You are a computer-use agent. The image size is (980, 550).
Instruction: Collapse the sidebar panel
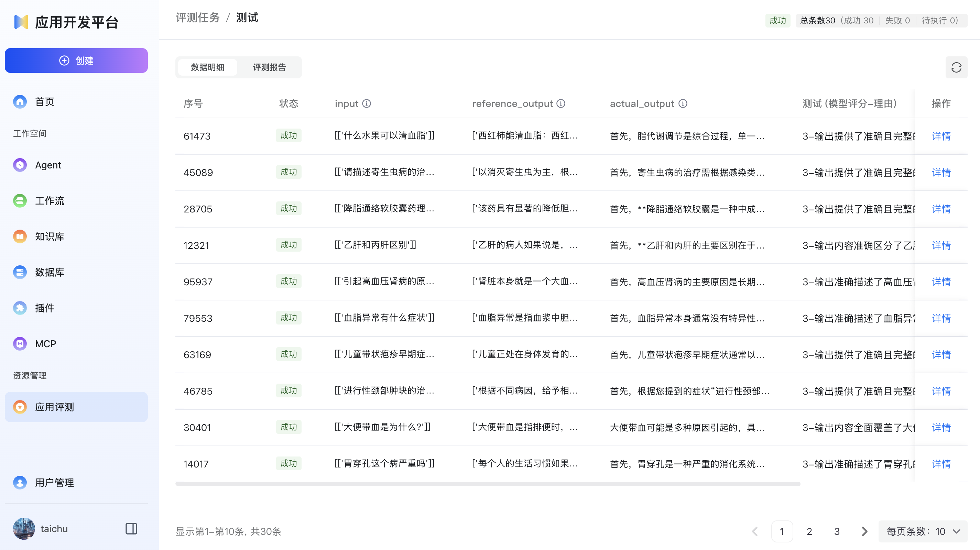coord(131,528)
